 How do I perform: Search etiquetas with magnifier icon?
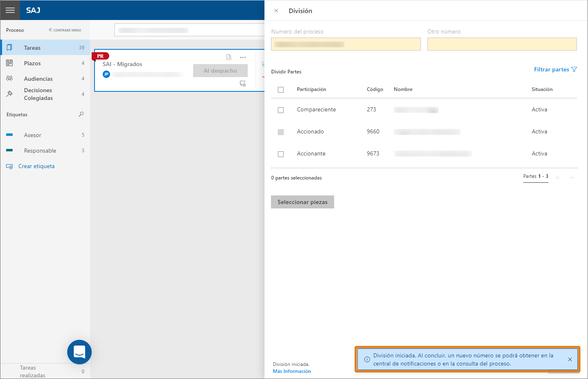point(81,114)
